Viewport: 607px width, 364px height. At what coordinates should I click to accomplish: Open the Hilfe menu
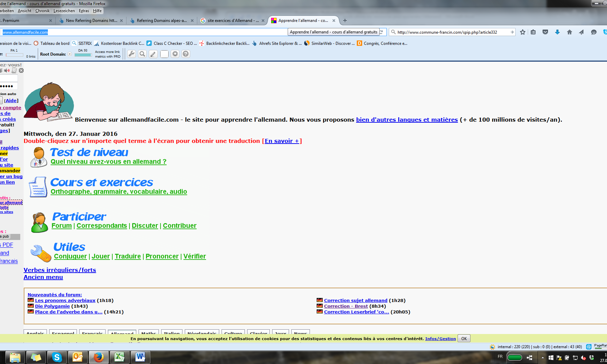(x=97, y=11)
